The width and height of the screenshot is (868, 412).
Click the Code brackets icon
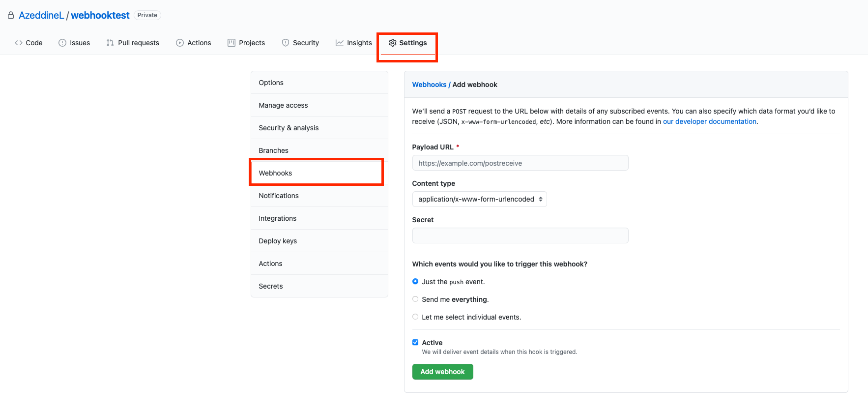pos(19,43)
